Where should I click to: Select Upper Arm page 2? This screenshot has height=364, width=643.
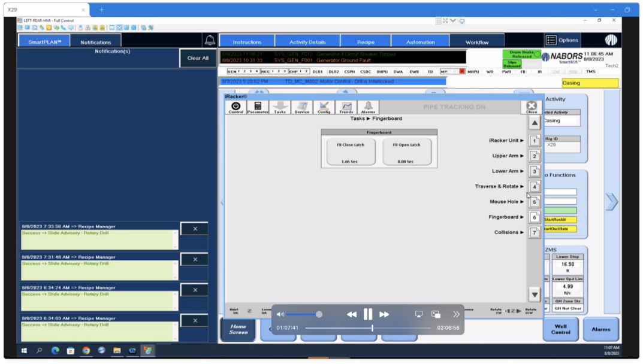pos(535,156)
